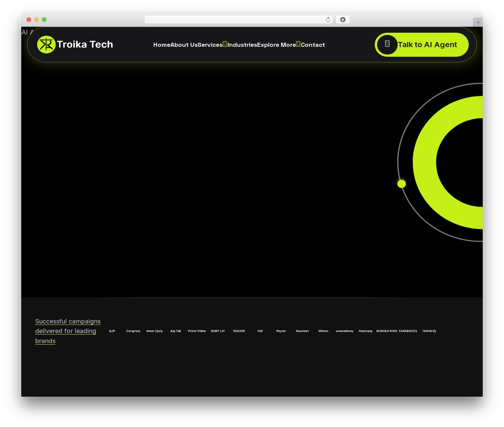Click the dark circle icon in AI Agent button
The height and width of the screenshot is (427, 504).
(x=387, y=45)
